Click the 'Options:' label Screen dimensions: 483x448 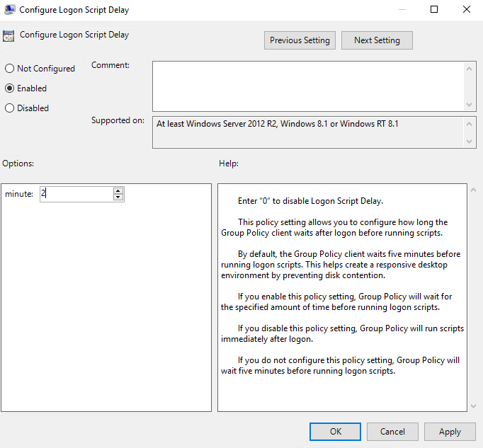pos(18,163)
